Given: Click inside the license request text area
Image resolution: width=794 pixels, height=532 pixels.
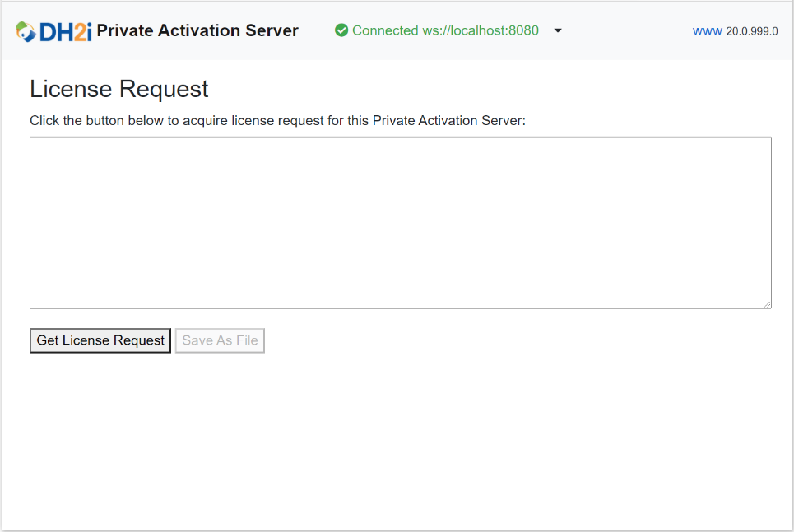Looking at the screenshot, I should point(401,222).
